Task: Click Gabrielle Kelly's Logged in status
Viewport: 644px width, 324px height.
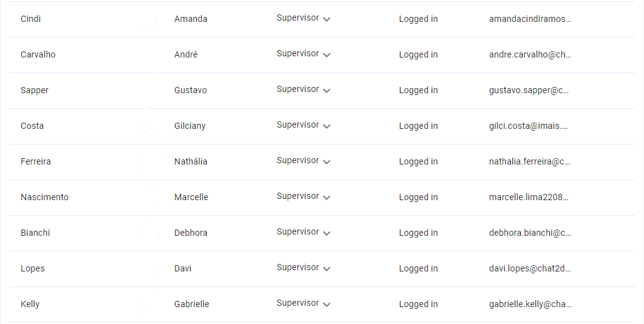Action: click(418, 304)
